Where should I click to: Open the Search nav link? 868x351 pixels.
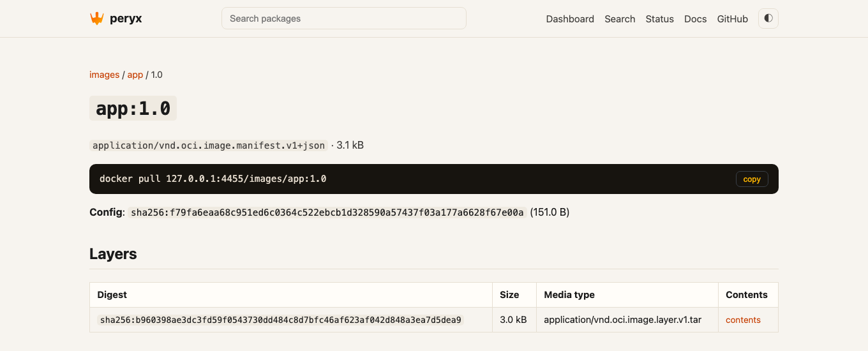pos(620,19)
